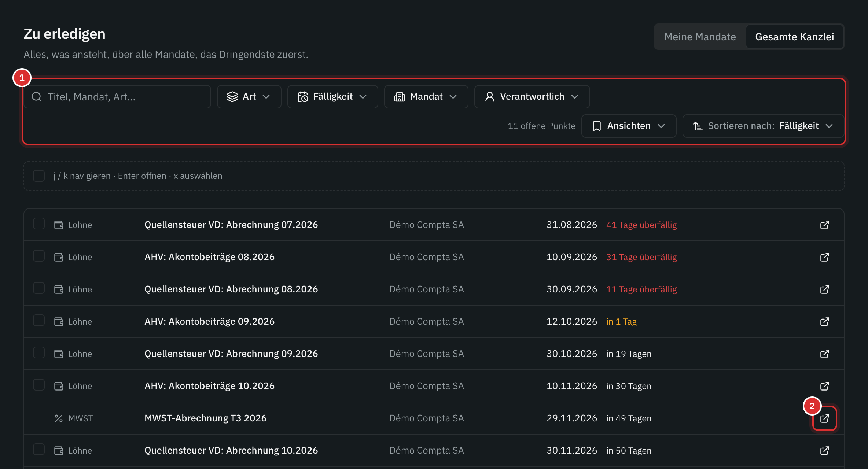Image resolution: width=868 pixels, height=469 pixels.
Task: Click the 'in 1 Tag' due status
Action: tap(621, 322)
